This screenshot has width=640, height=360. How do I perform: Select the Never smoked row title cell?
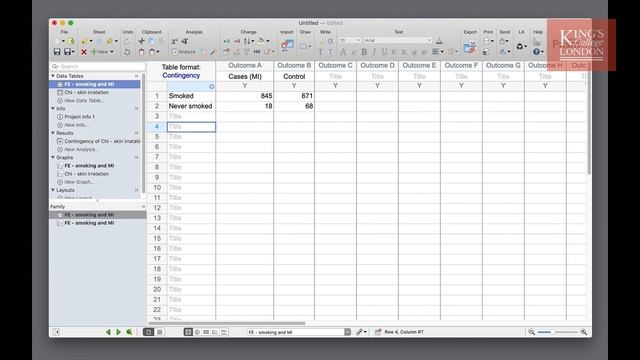191,106
